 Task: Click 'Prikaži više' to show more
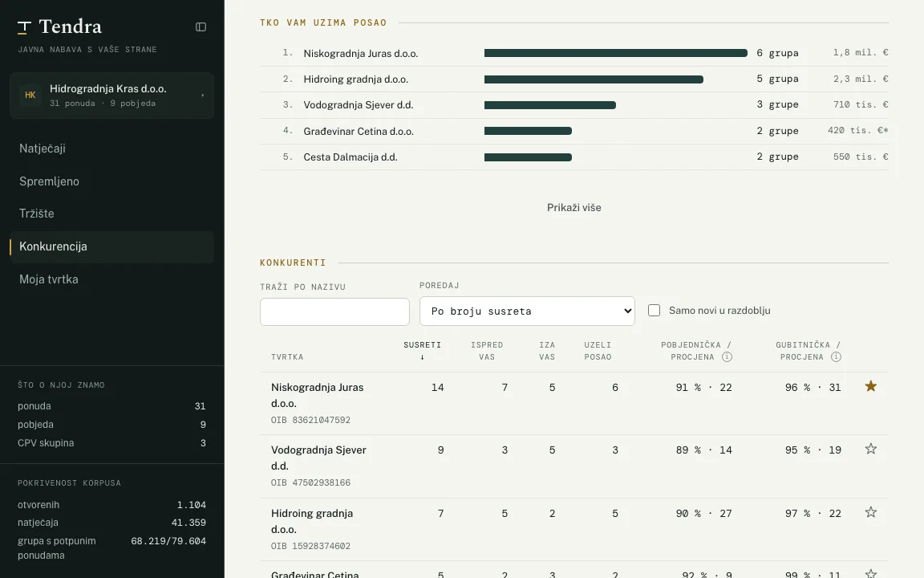coord(574,208)
